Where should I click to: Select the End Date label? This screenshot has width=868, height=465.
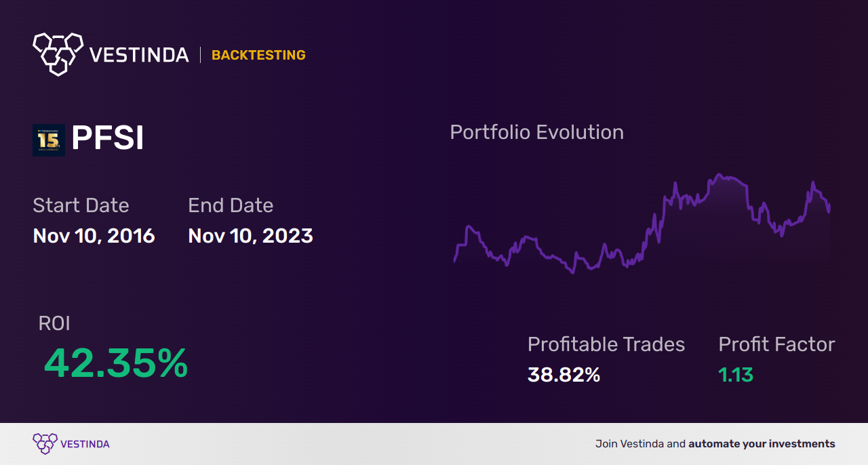(231, 205)
